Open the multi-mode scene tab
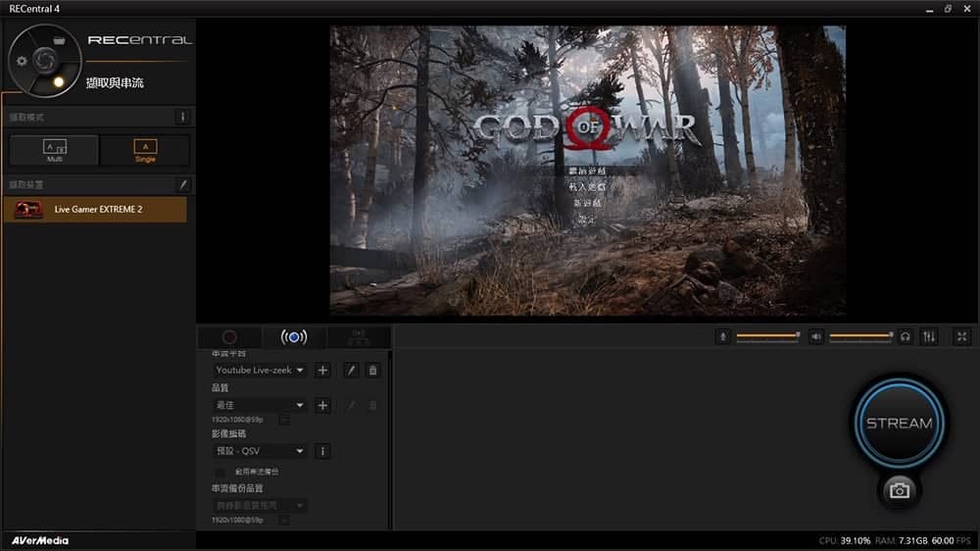This screenshot has height=551, width=980. pos(359,337)
